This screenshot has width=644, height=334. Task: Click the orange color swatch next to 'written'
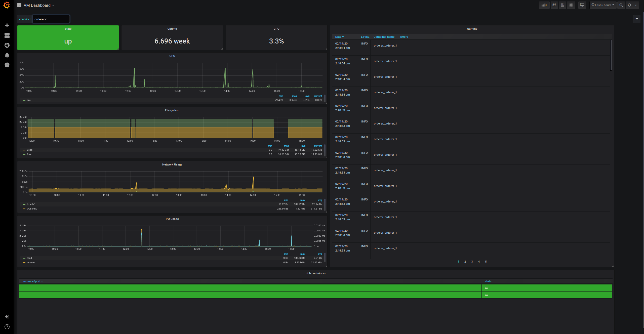coord(24,262)
